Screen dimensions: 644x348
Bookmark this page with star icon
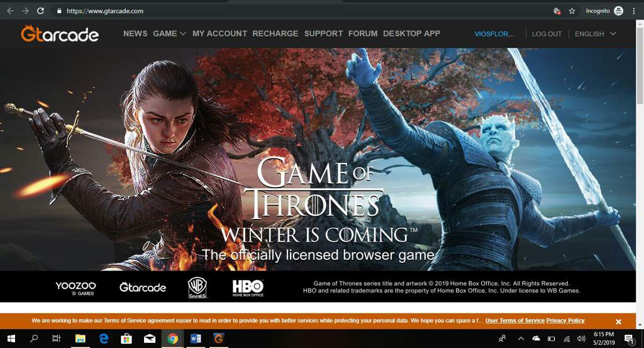[572, 11]
